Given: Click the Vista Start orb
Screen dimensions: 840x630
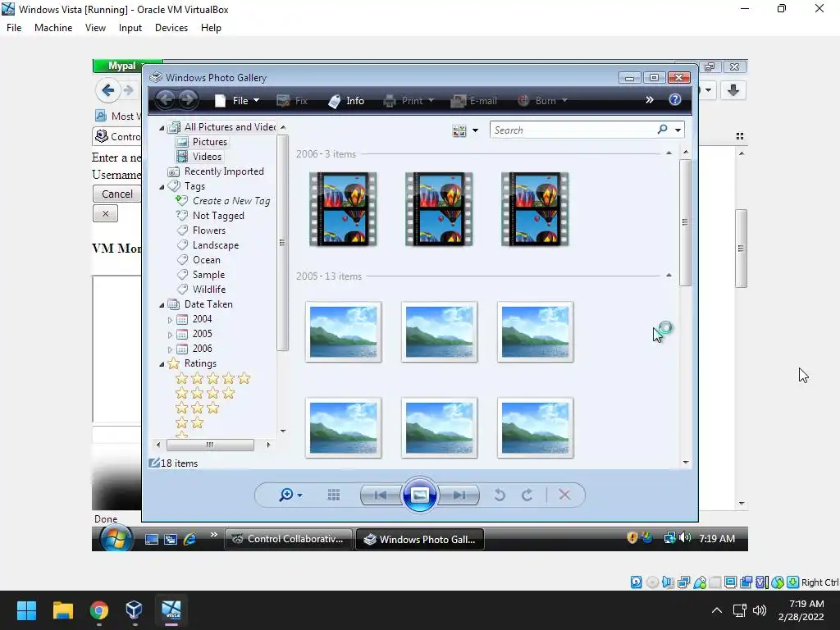Looking at the screenshot, I should (x=116, y=538).
